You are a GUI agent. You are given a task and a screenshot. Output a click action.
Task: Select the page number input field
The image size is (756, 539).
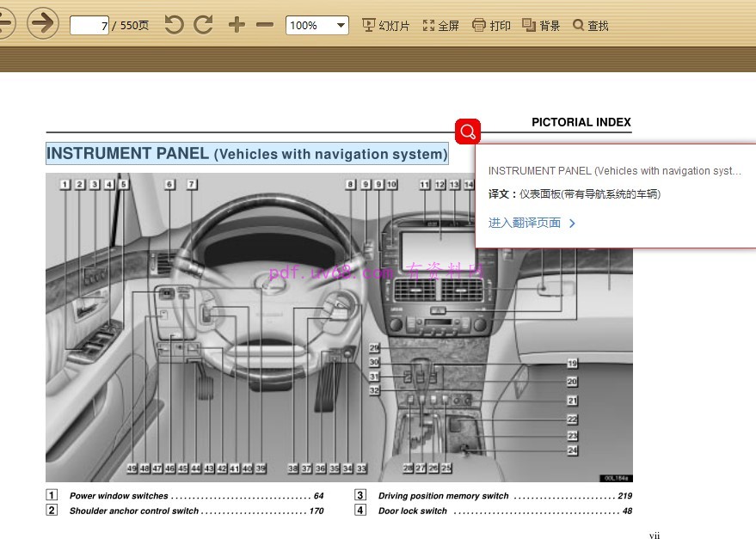[x=89, y=25]
